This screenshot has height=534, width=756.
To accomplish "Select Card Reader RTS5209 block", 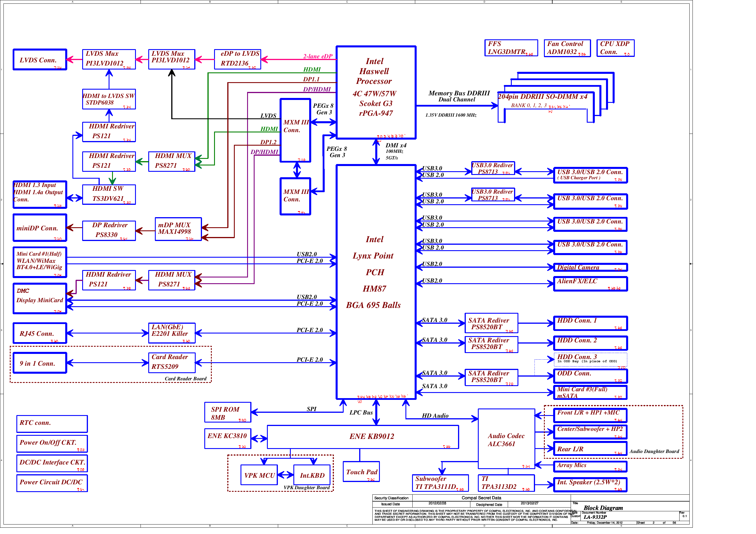I will [x=172, y=363].
